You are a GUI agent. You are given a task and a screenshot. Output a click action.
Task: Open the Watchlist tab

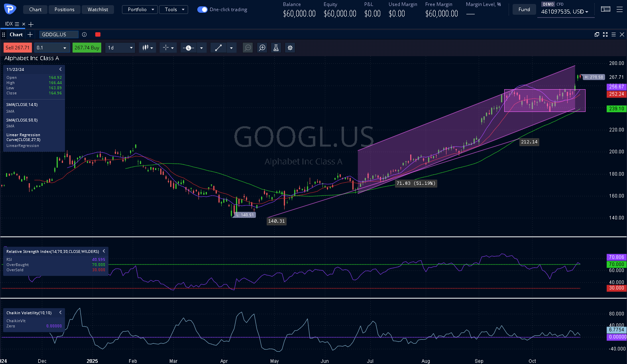[x=98, y=10]
